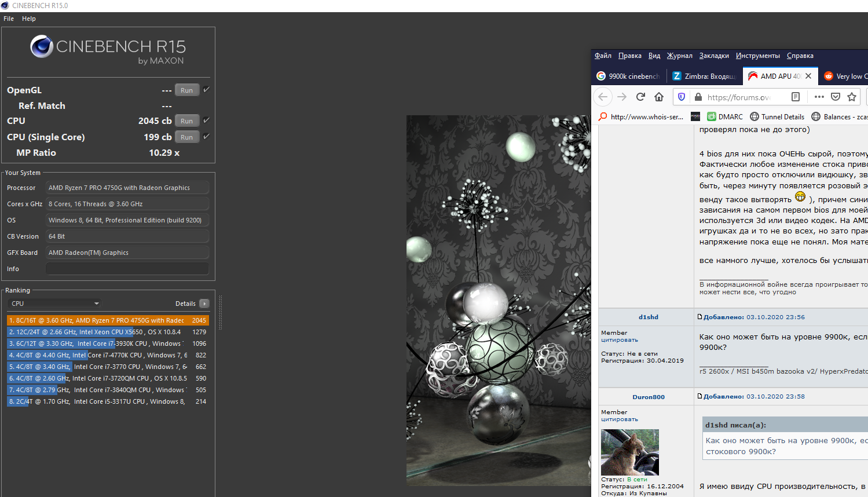Click the GFX Board field value

click(x=127, y=253)
